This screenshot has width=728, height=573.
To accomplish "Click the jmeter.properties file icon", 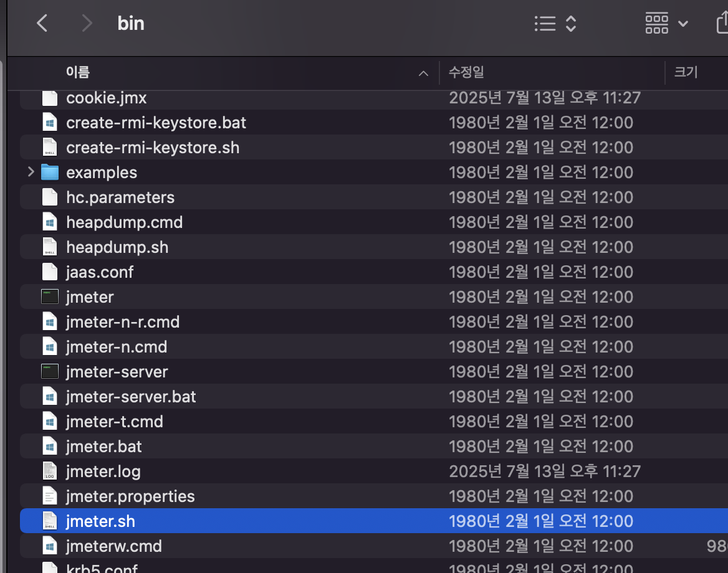I will [x=50, y=496].
